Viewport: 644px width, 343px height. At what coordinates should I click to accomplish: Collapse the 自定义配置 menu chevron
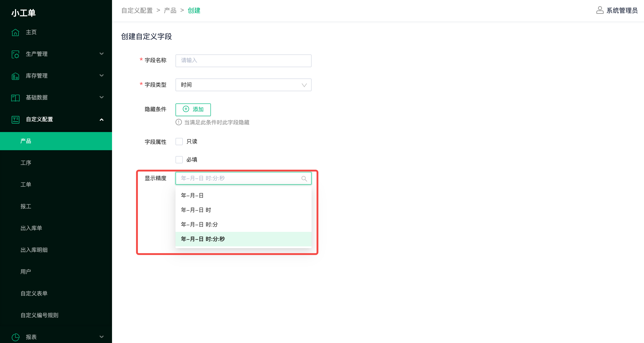coord(102,119)
